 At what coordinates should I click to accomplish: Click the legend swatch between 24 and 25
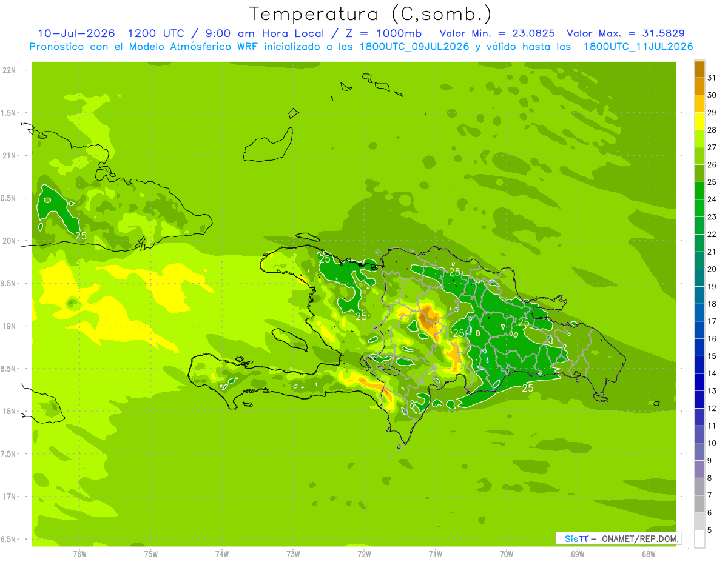[699, 191]
